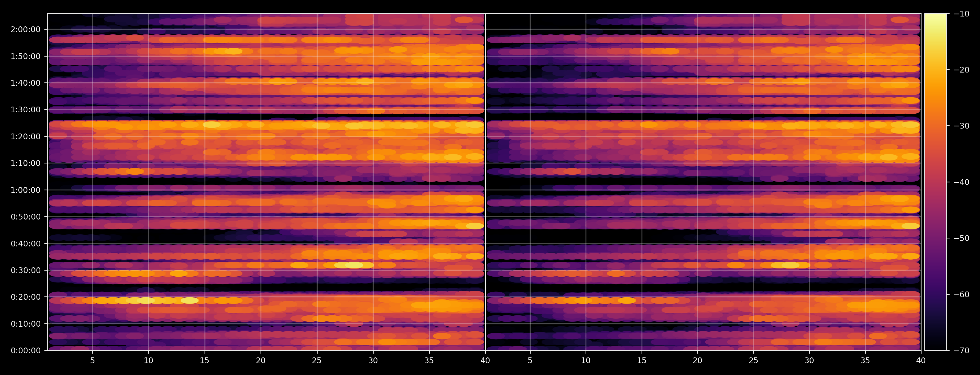Click the inferno colorbar gradient strip
The height and width of the screenshot is (375, 980).
click(936, 182)
